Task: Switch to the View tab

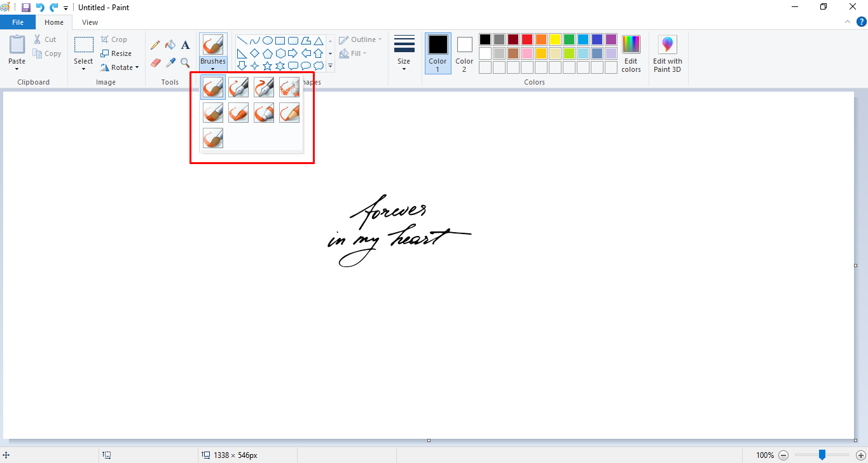Action: pos(90,22)
